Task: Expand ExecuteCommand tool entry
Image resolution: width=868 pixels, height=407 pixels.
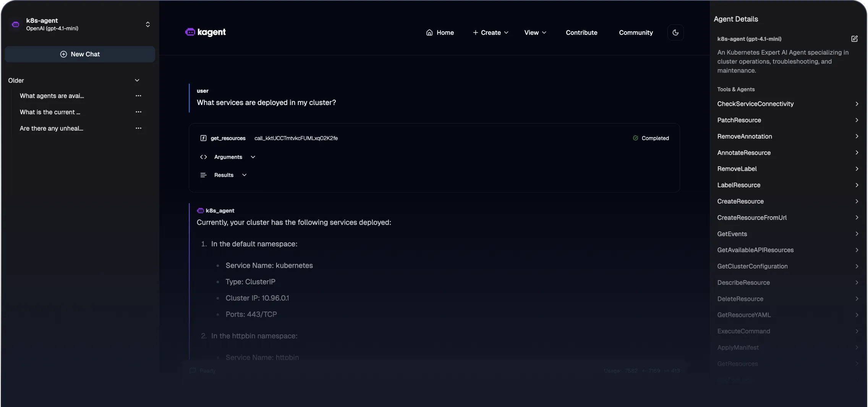Action: coord(787,331)
